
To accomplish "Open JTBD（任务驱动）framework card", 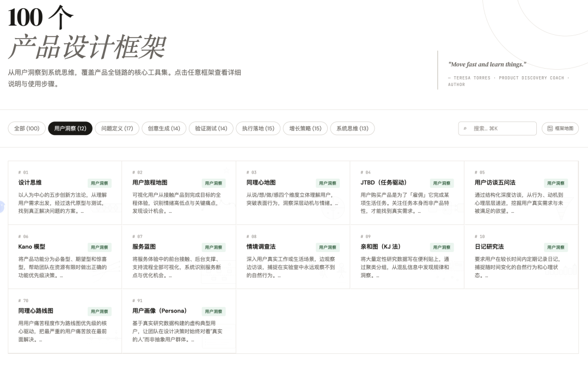I will coord(383,182).
